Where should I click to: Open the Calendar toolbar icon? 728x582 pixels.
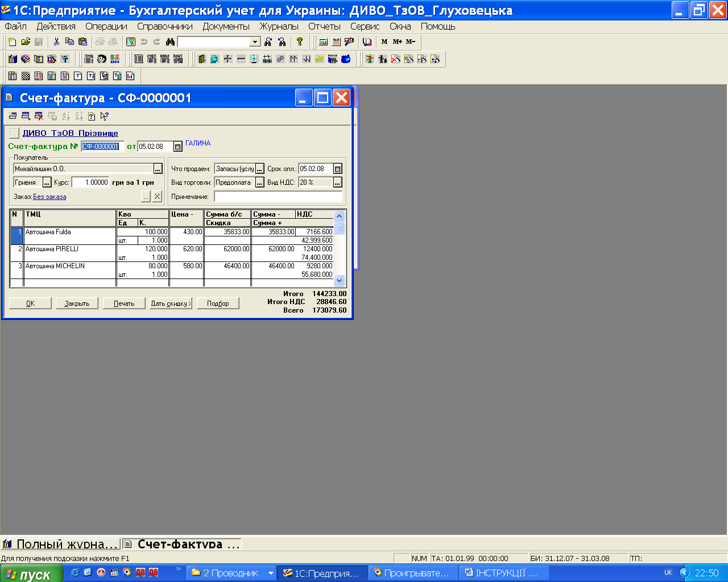point(336,41)
